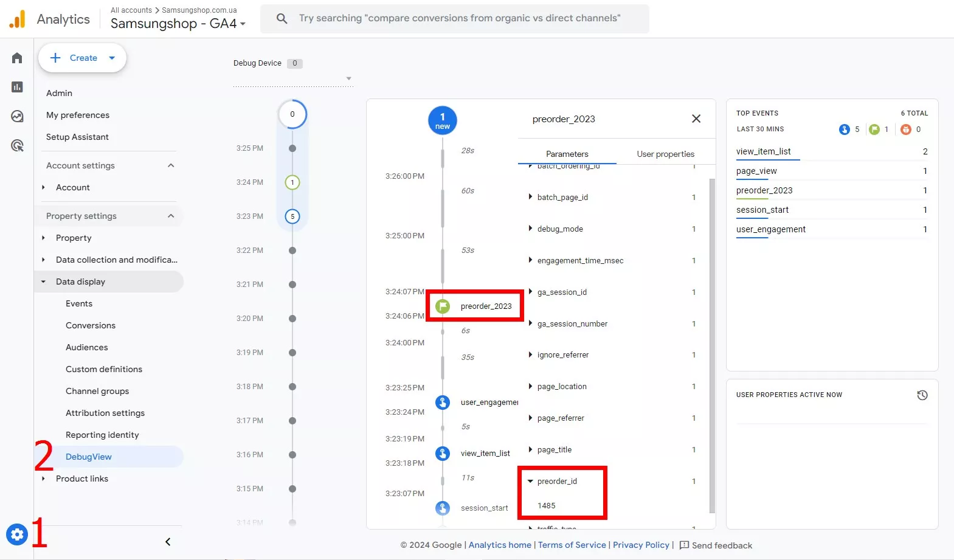Open the Privacy Policy link
The height and width of the screenshot is (560, 954).
pos(641,545)
